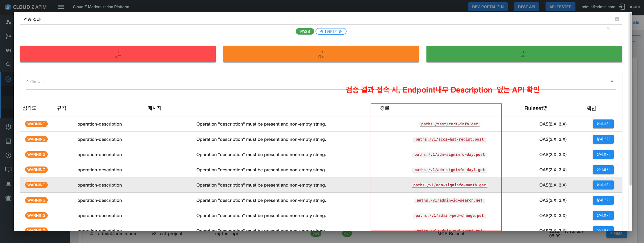Open the 심각도 필터 select field
644x243 pixels.
pyautogui.click(x=305, y=82)
